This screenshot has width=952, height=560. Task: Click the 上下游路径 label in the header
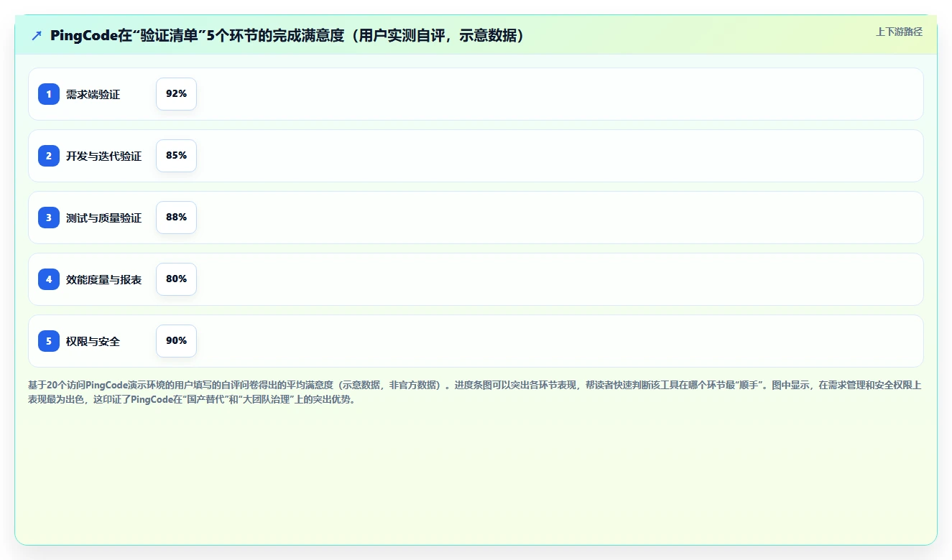[x=899, y=32]
